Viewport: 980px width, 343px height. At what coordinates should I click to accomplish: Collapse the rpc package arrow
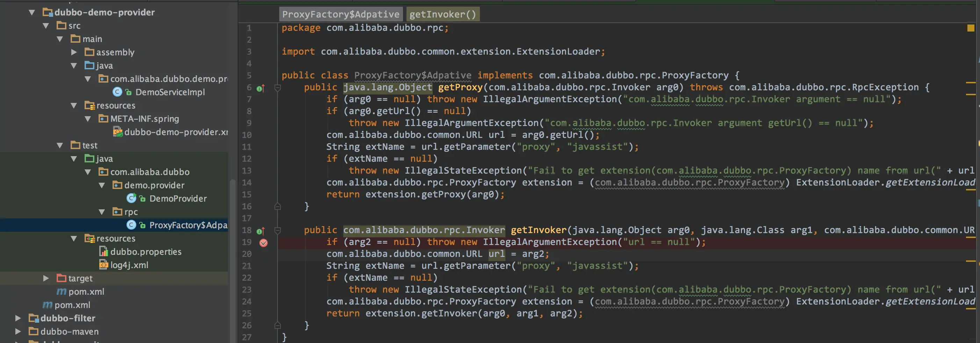(x=102, y=212)
